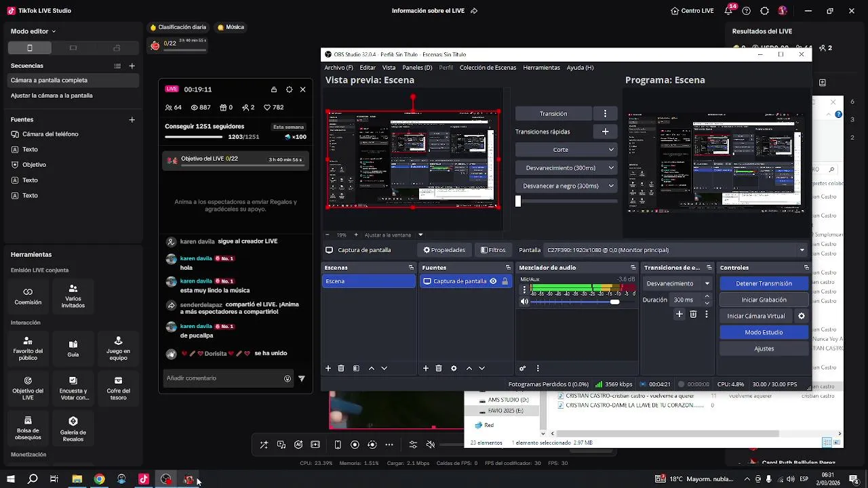Add a new sequence in Secuencias
This screenshot has height=488, width=868.
coord(132,66)
